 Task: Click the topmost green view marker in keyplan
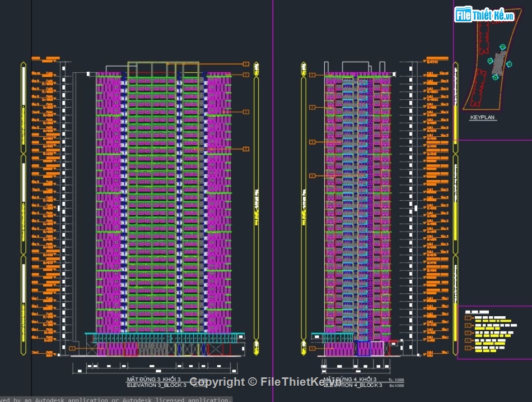click(x=502, y=47)
